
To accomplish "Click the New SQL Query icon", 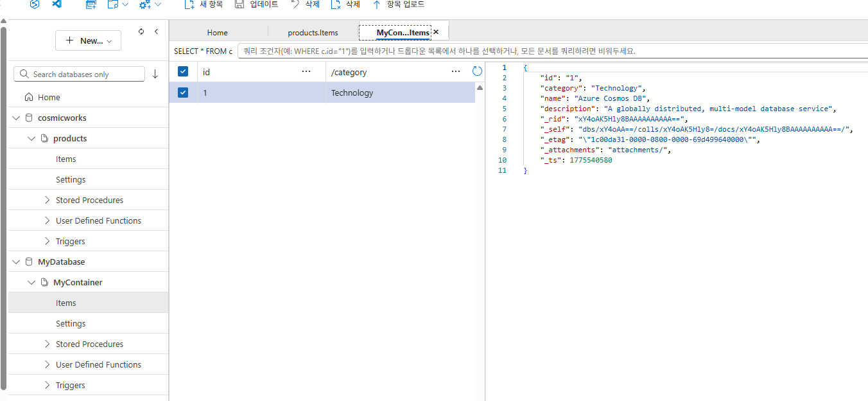I will (x=91, y=4).
